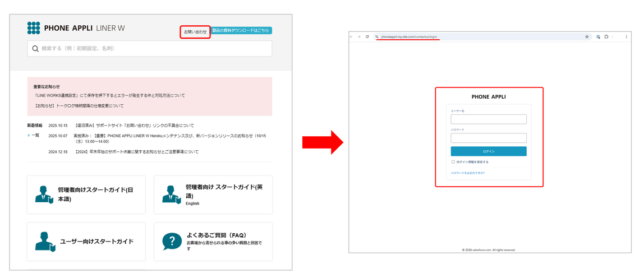Click the ユーザー名 input field

point(489,119)
